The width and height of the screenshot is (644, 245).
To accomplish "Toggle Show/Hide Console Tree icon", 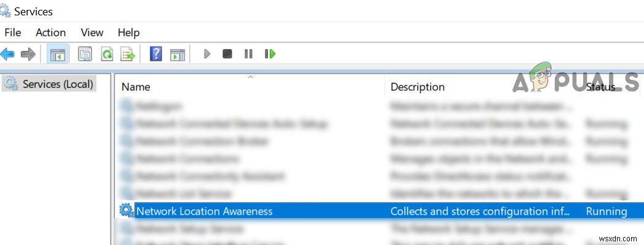I will [x=57, y=54].
